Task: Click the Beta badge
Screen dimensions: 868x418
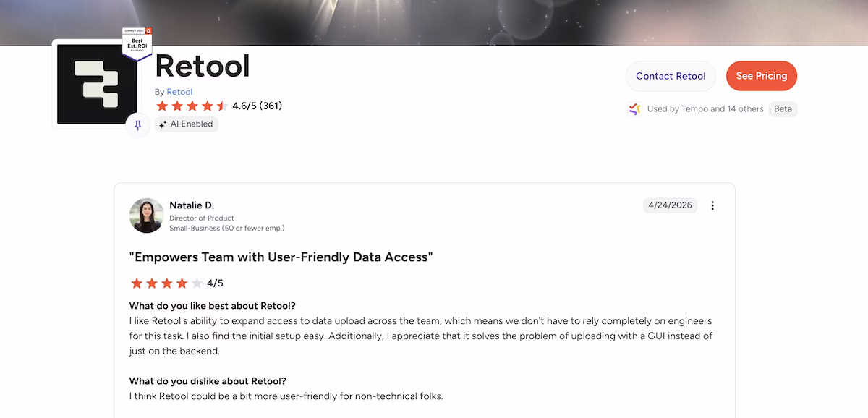Action: pos(783,109)
